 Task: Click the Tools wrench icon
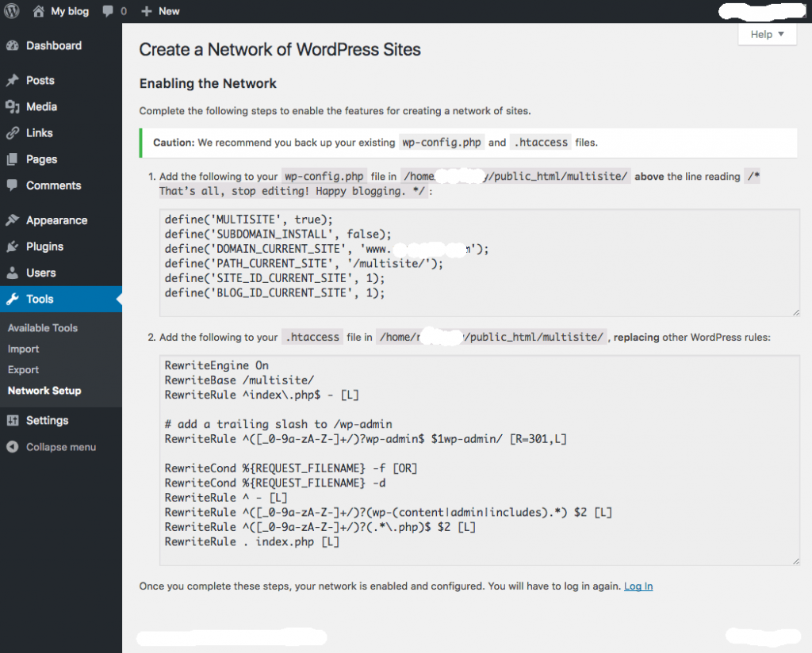[13, 299]
